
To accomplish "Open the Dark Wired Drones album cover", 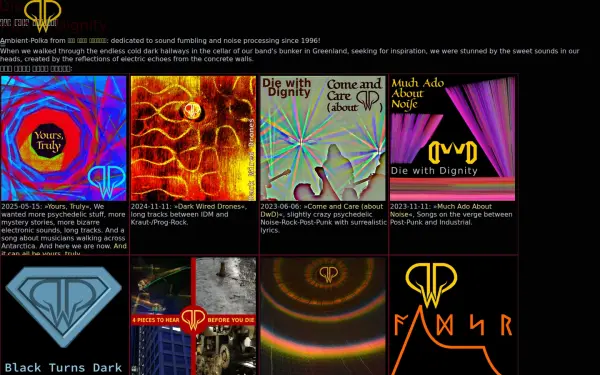I will click(x=193, y=138).
